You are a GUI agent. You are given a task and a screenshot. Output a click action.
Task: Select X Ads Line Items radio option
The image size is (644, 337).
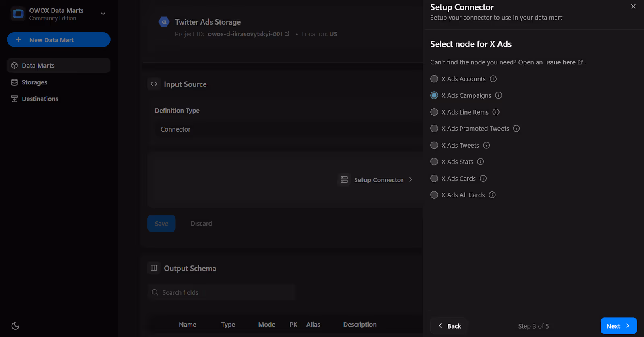coord(434,112)
